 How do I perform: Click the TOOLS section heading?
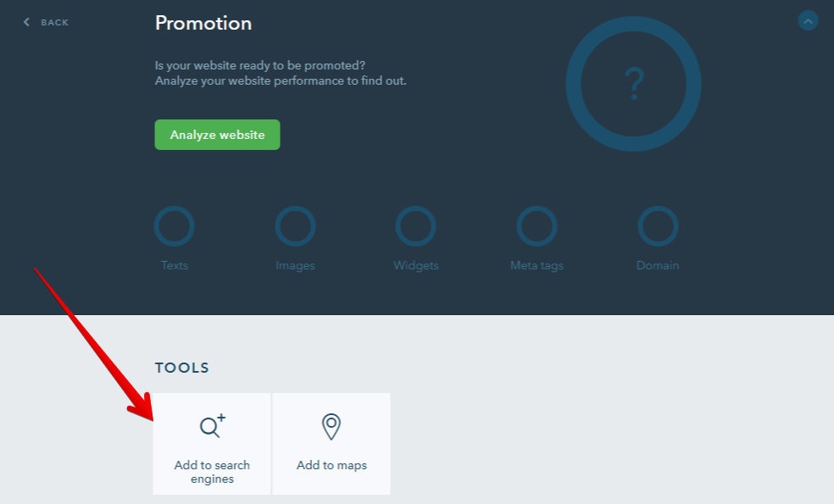(x=182, y=368)
